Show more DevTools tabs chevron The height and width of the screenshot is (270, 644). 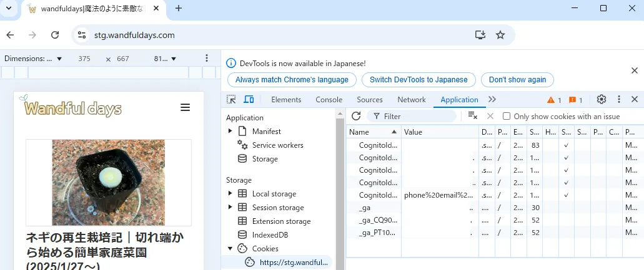point(492,100)
